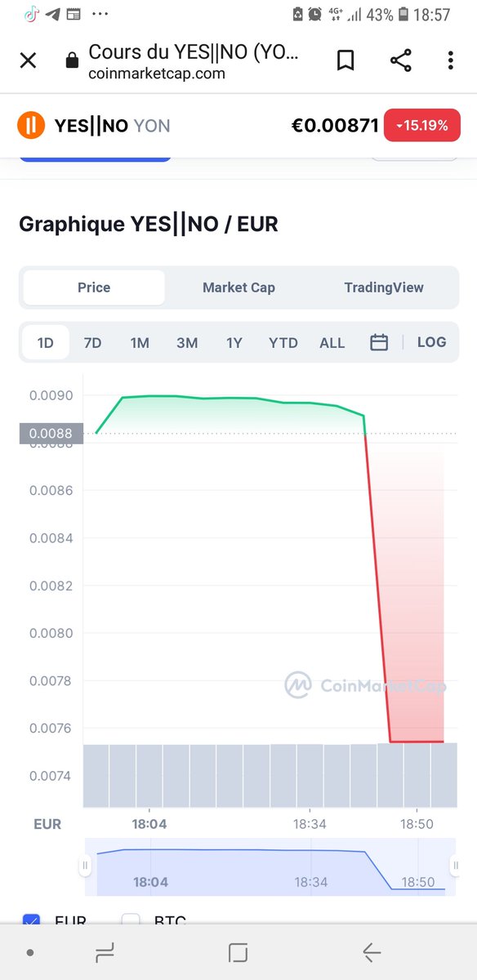Open the three-dot browser menu
Viewport: 477px width, 980px height.
(x=450, y=60)
